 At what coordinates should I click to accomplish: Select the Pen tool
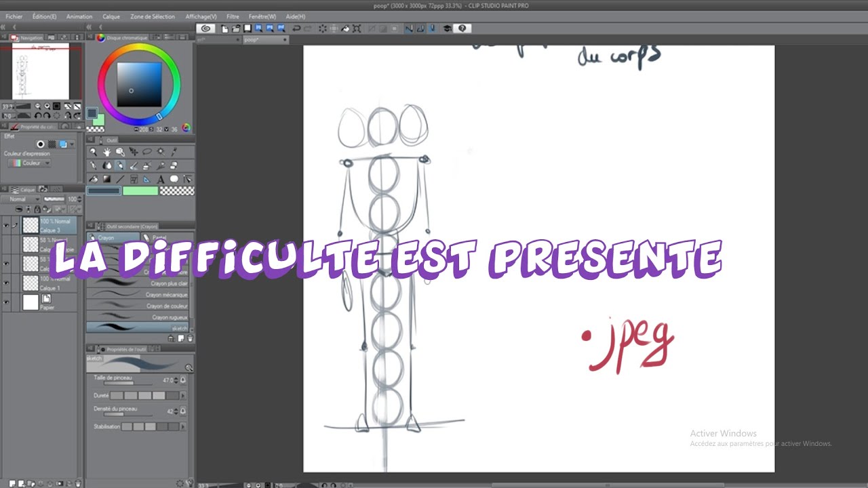pyautogui.click(x=93, y=165)
